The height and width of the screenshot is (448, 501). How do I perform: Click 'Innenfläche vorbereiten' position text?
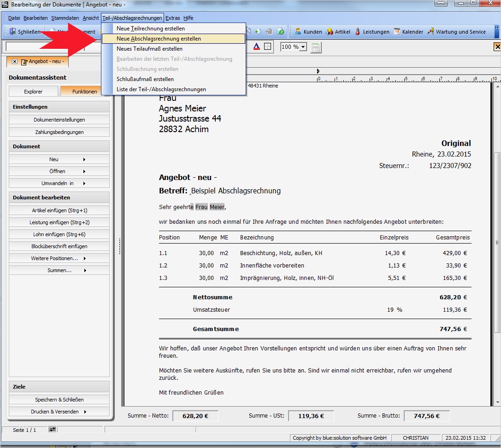[x=272, y=266]
